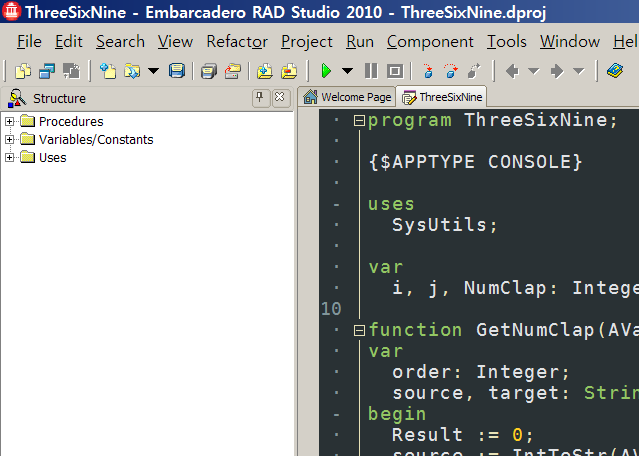Click the Save toolbar icon
Image resolution: width=639 pixels, height=456 pixels.
coord(177,71)
